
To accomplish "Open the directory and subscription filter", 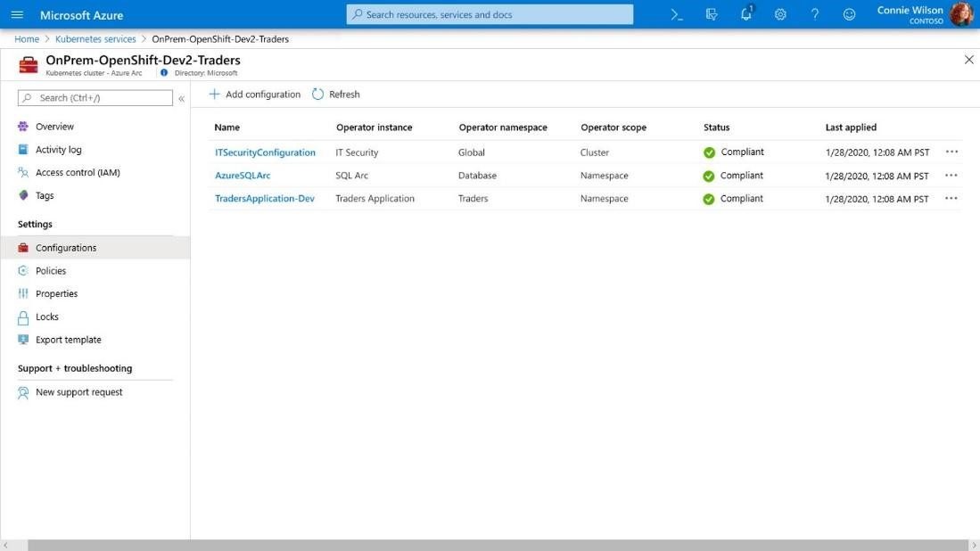I will click(710, 14).
